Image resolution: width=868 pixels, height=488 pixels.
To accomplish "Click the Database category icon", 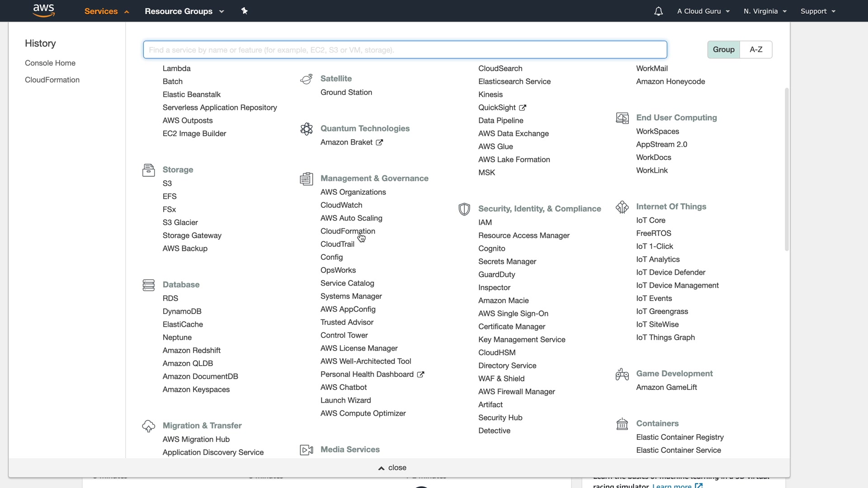I will pos(148,285).
